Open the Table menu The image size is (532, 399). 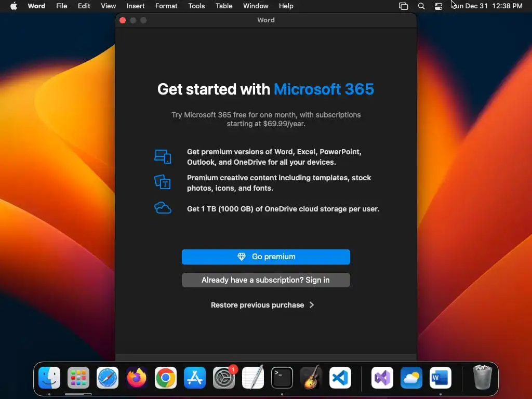click(224, 6)
